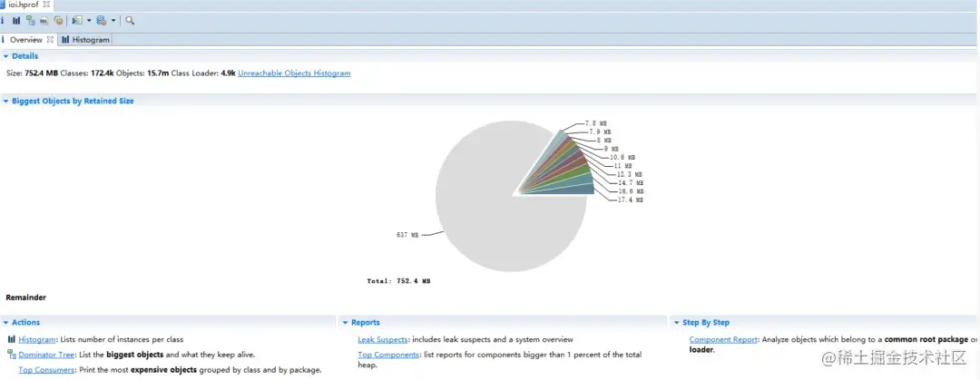Open the Overview pane toolbar icon
980x380 pixels.
pos(3,21)
